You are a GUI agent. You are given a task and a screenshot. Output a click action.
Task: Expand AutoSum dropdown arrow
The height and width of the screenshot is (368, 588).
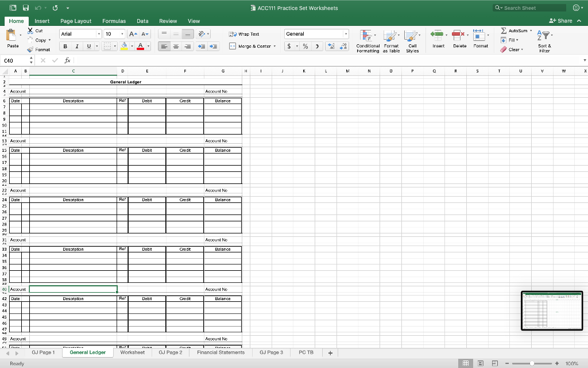[531, 30]
